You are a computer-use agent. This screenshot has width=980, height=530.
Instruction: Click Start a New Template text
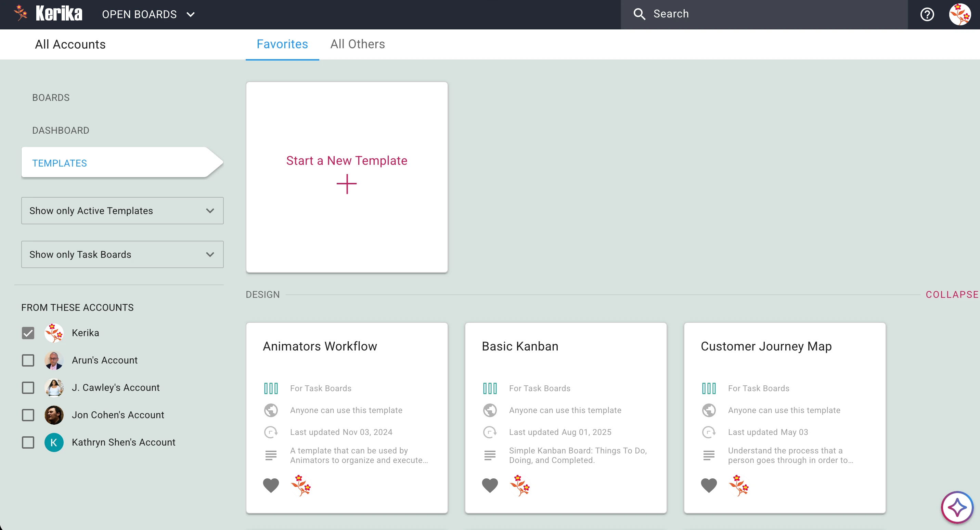347,160
